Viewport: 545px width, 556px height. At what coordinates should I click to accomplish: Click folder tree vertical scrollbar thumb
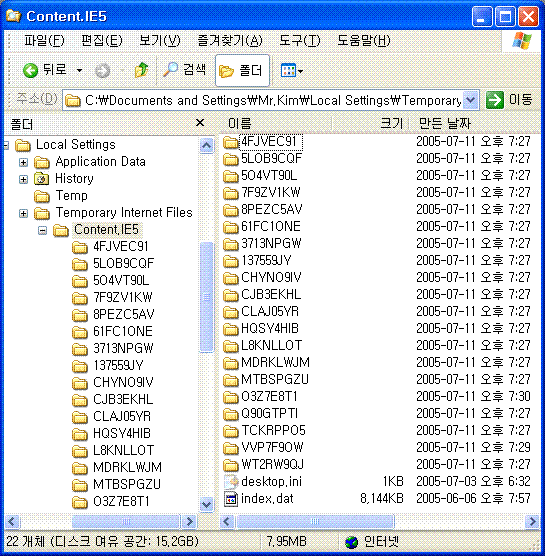click(206, 297)
